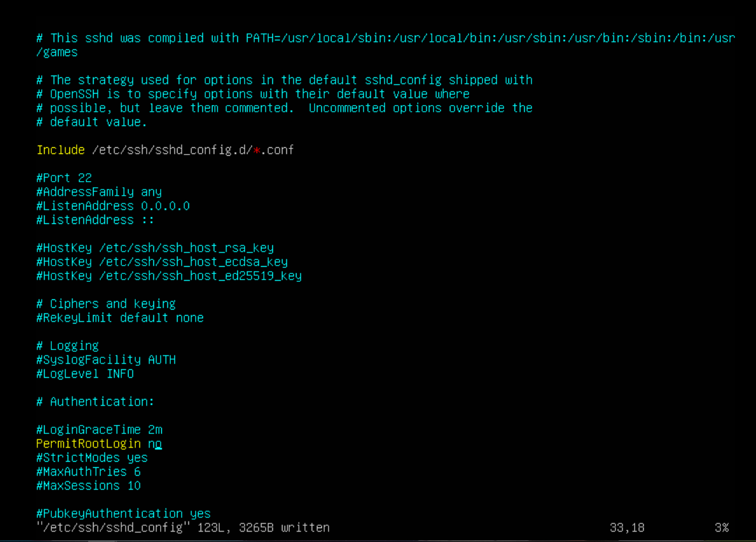The width and height of the screenshot is (756, 542).
Task: Click the #AddressFamily any line
Action: 99,192
